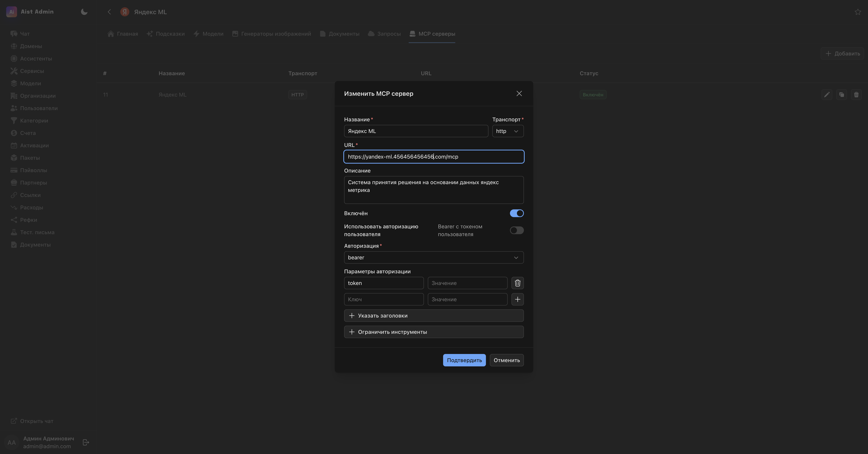Click the pencil edit icon in row 11

click(827, 95)
